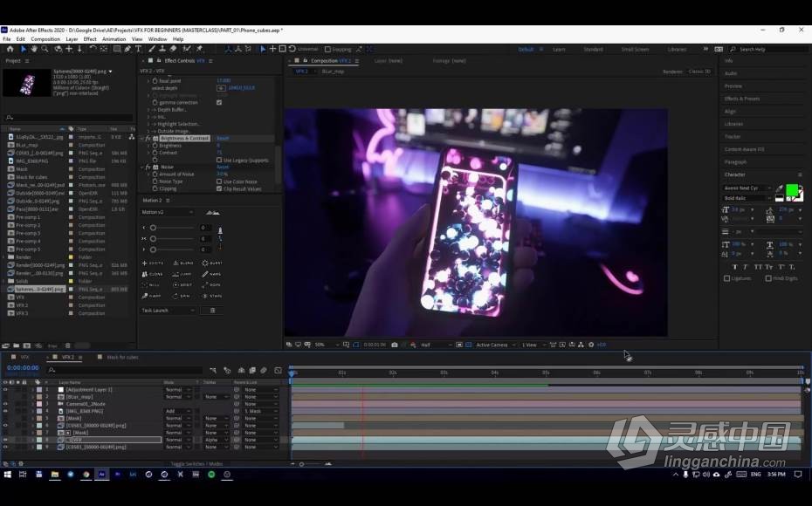Click the Home icon in the toolbar
812x506 pixels.
pos(10,49)
